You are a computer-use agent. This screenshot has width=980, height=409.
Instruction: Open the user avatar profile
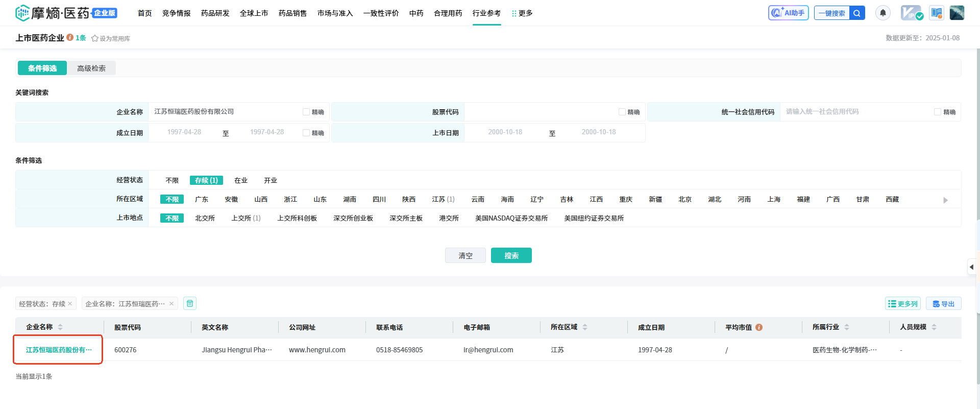coord(957,13)
